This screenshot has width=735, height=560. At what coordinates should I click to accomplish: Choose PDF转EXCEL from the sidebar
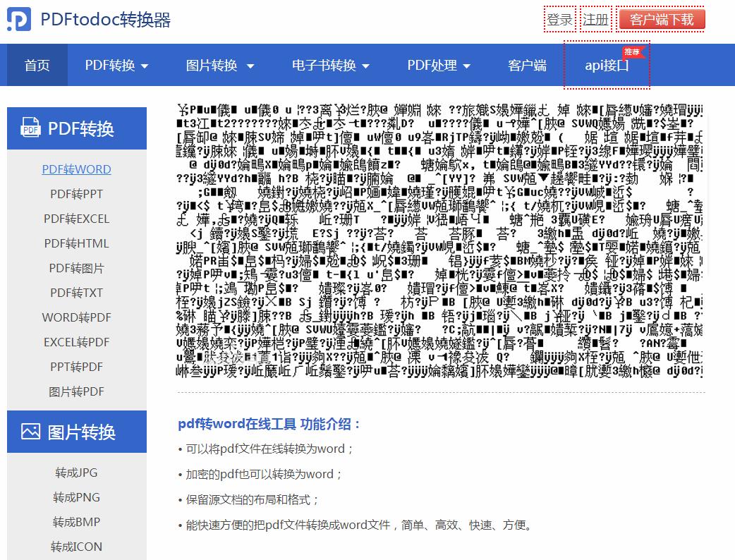pos(75,219)
